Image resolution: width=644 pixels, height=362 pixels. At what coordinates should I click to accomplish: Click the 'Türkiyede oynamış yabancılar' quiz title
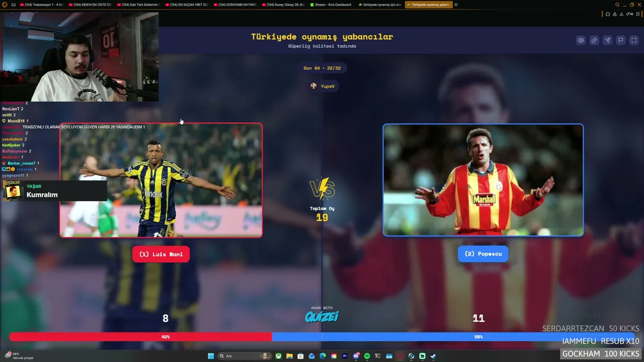coord(322,37)
